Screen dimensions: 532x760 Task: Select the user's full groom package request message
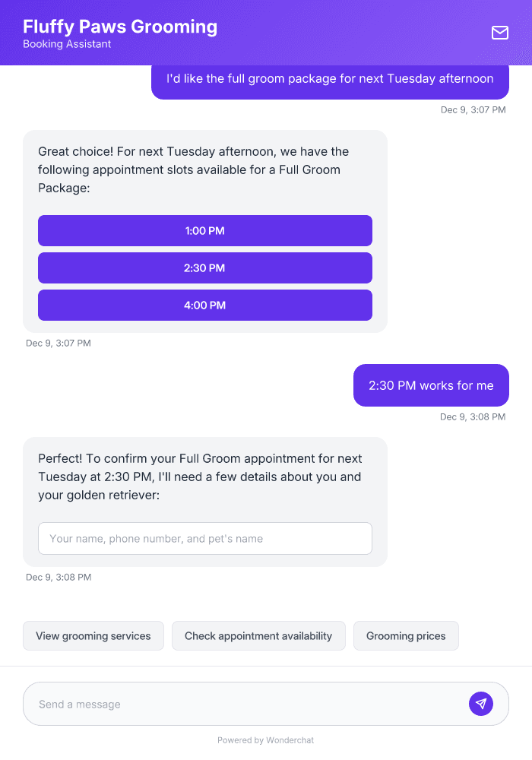(330, 79)
